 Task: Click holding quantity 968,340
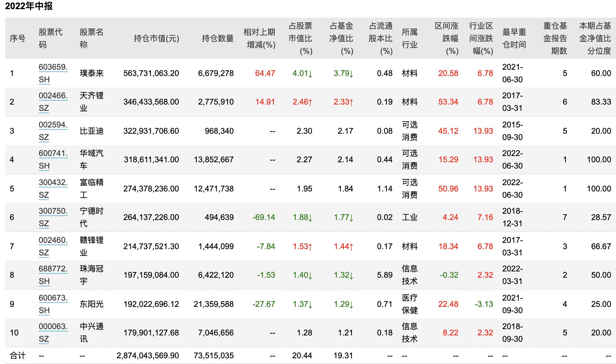(219, 131)
